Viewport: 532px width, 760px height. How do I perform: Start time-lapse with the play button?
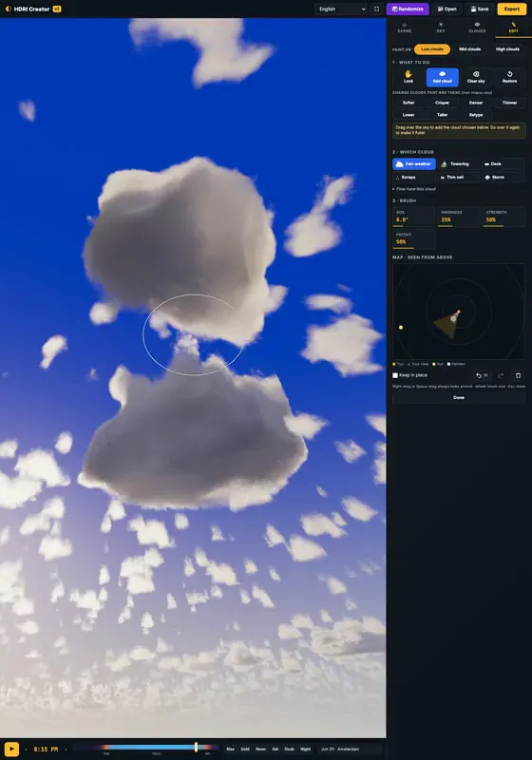pyautogui.click(x=11, y=749)
